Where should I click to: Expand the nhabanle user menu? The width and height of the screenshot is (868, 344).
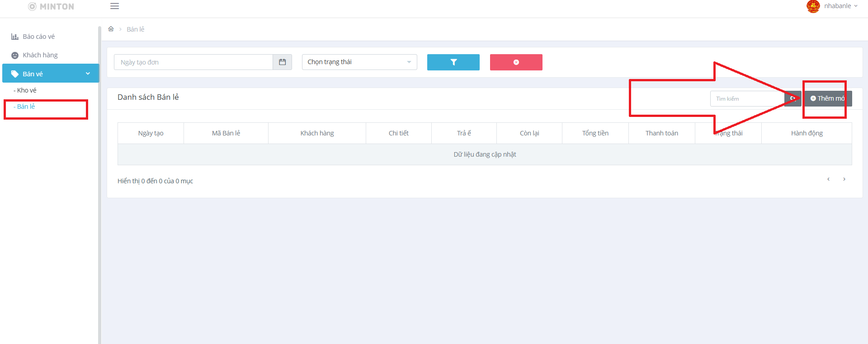[840, 6]
